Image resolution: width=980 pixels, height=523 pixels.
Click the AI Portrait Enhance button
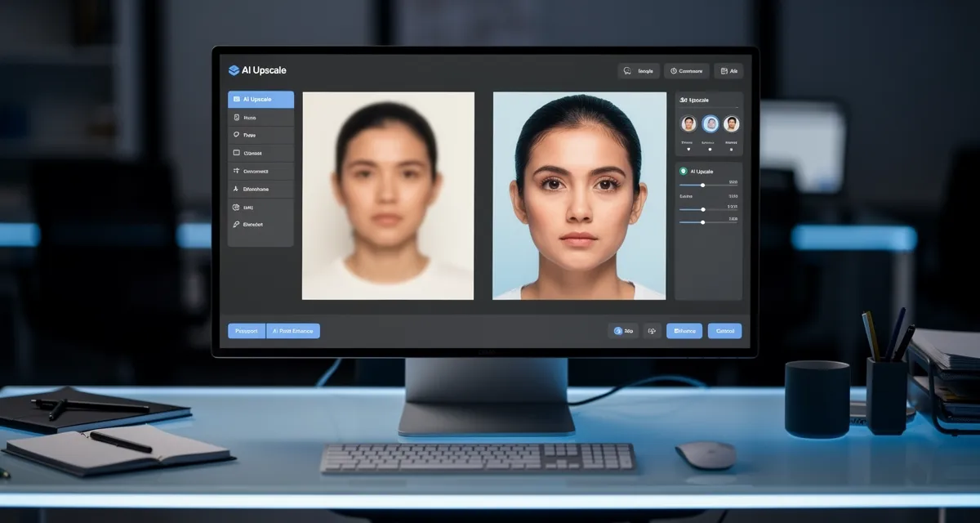tap(293, 331)
